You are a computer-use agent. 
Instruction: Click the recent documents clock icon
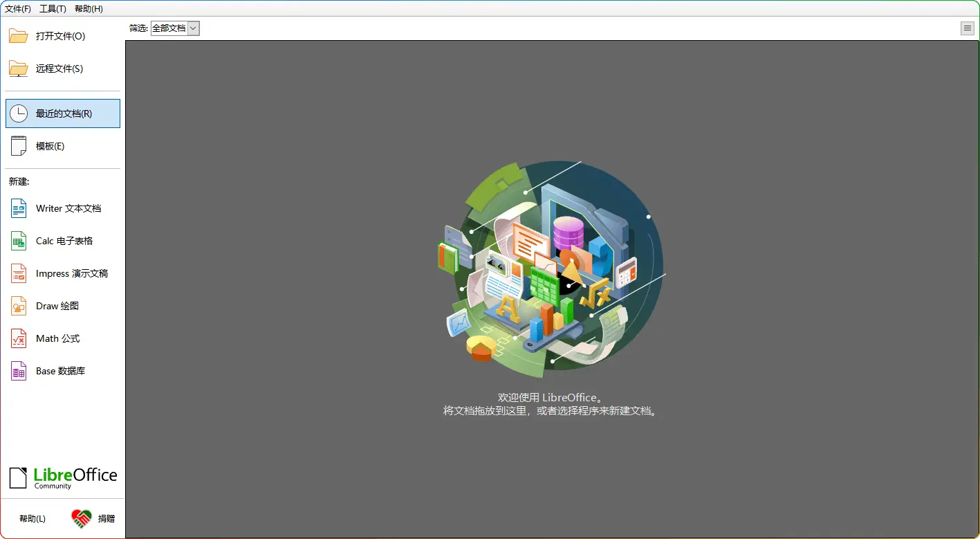pos(19,113)
